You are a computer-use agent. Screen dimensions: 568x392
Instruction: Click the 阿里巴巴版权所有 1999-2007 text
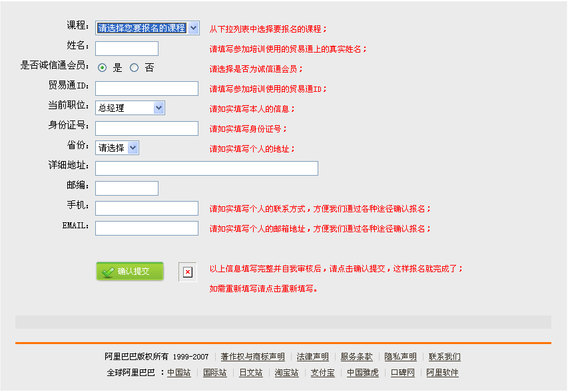(156, 357)
